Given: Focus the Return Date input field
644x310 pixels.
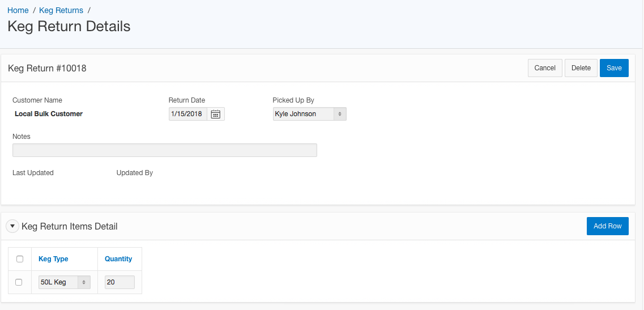Looking at the screenshot, I should [187, 114].
